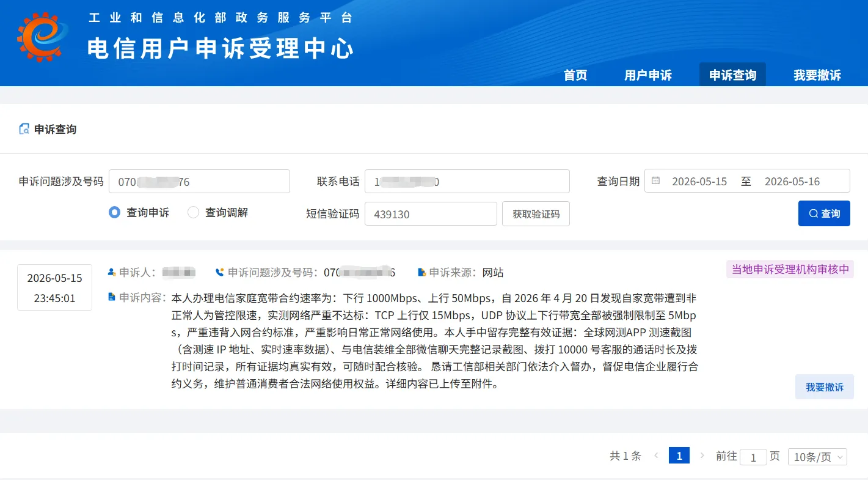Click the 当地申诉受理机构审核中 status tag
Image resolution: width=868 pixels, height=480 pixels.
790,269
